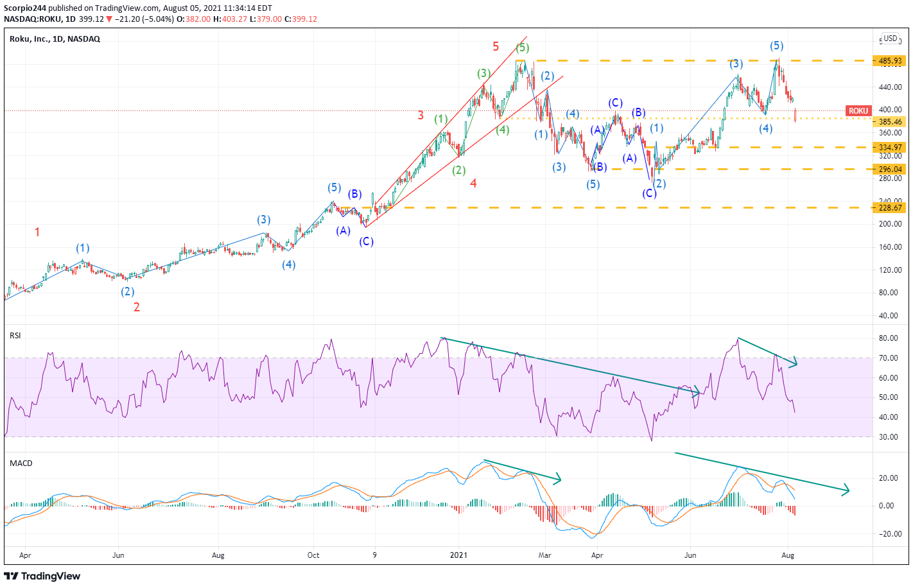Click the 2021 label on time axis
The image size is (913, 588).
[458, 555]
